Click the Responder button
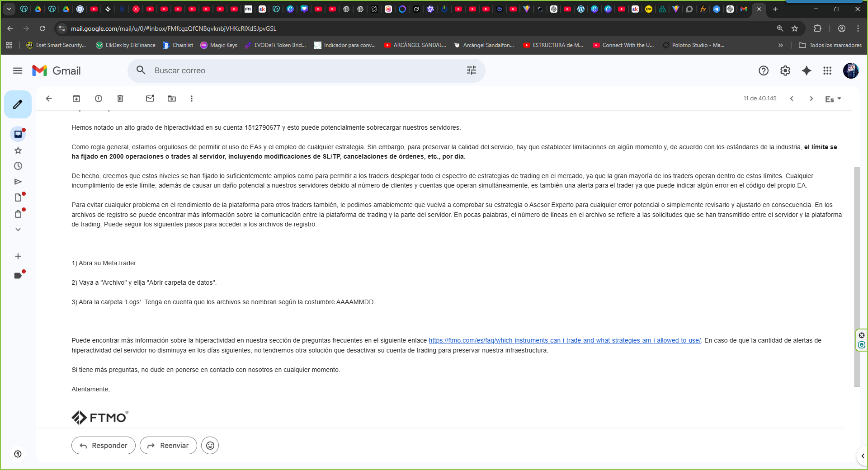This screenshot has height=470, width=868. pos(104,446)
